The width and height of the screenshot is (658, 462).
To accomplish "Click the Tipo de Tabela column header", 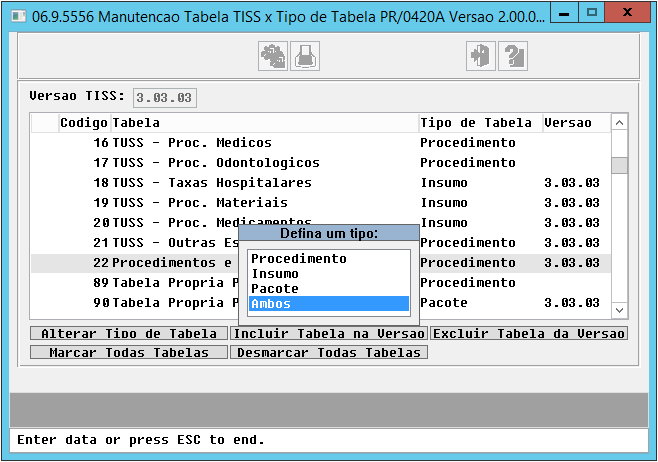I will pyautogui.click(x=480, y=123).
